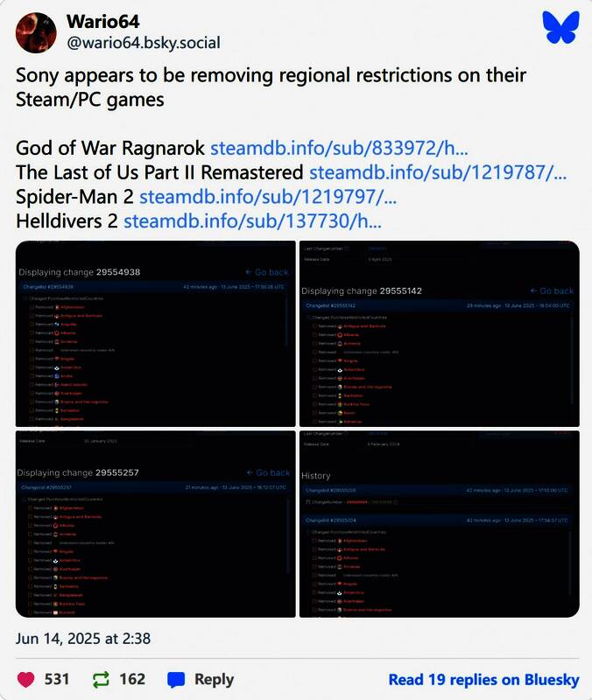Viewport: 592px width, 700px height.
Task: Open the @wario64.bsky.social handle
Action: pos(143,43)
